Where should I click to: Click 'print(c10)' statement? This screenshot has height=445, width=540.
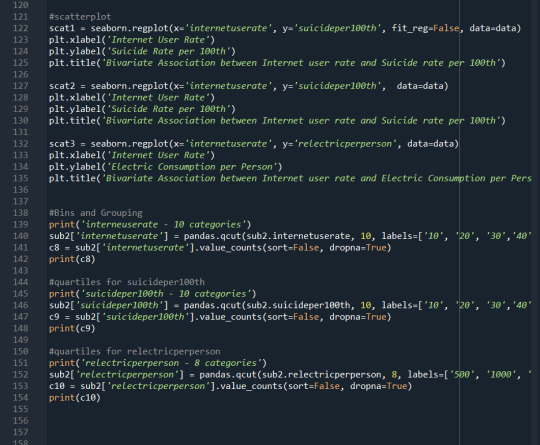point(75,398)
